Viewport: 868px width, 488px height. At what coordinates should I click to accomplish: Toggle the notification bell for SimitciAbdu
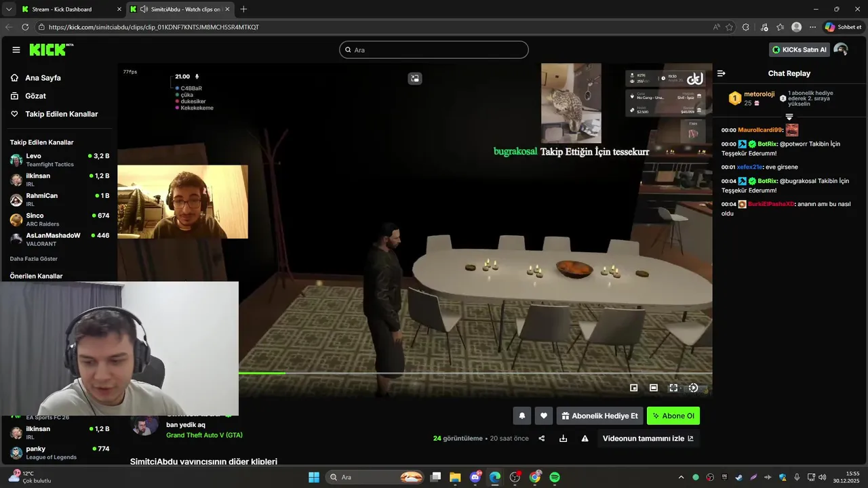pos(521,416)
